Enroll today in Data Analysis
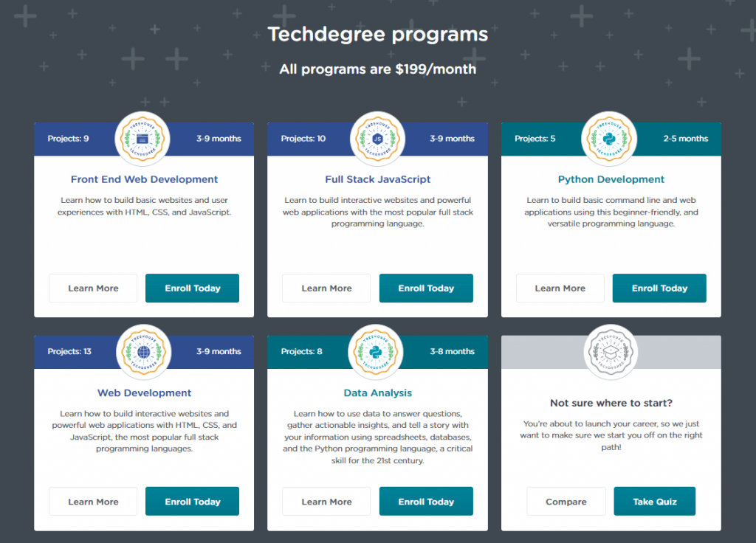The width and height of the screenshot is (756, 543). pos(426,502)
